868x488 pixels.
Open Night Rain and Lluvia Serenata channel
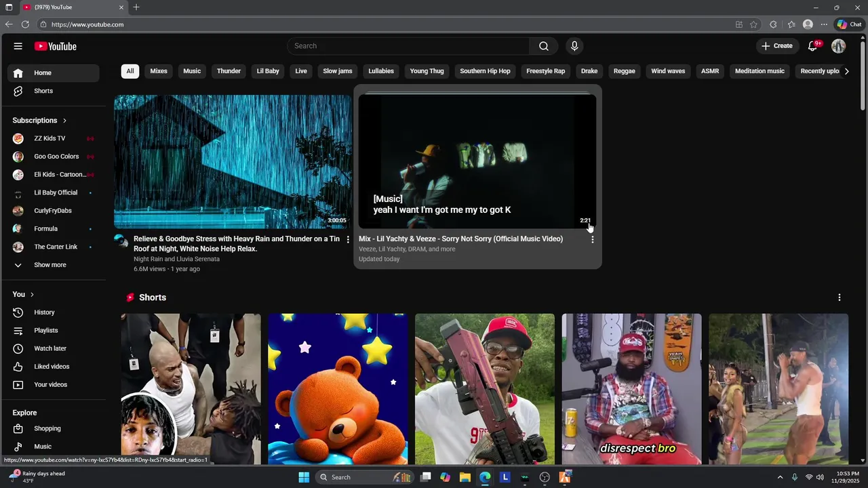coord(176,259)
